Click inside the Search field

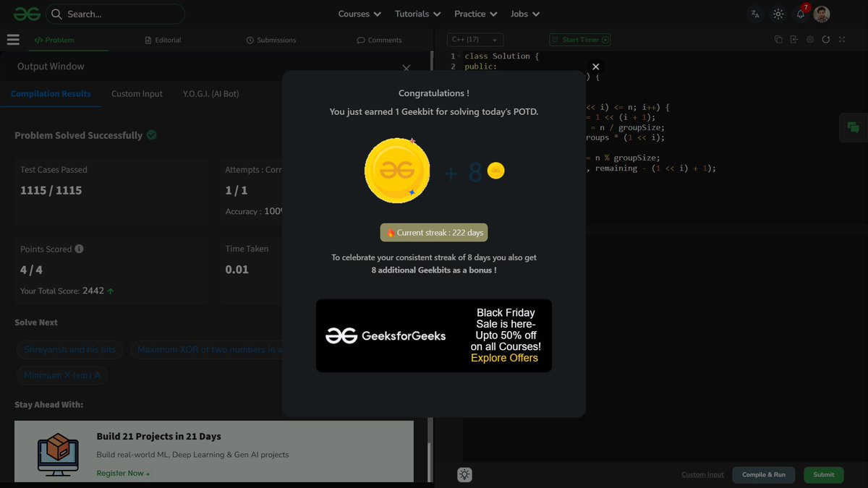(116, 14)
